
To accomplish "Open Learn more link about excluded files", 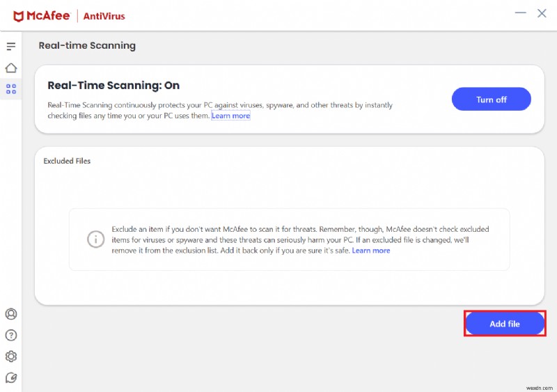I will pos(371,251).
